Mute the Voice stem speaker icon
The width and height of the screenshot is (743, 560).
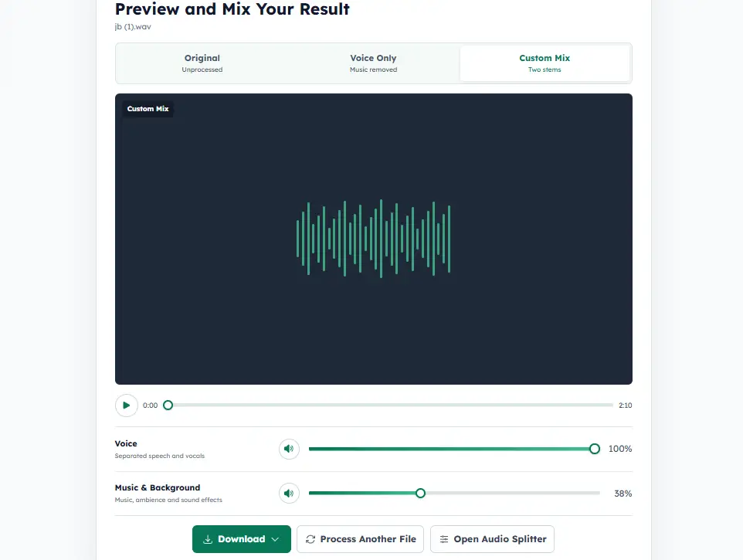click(x=289, y=449)
